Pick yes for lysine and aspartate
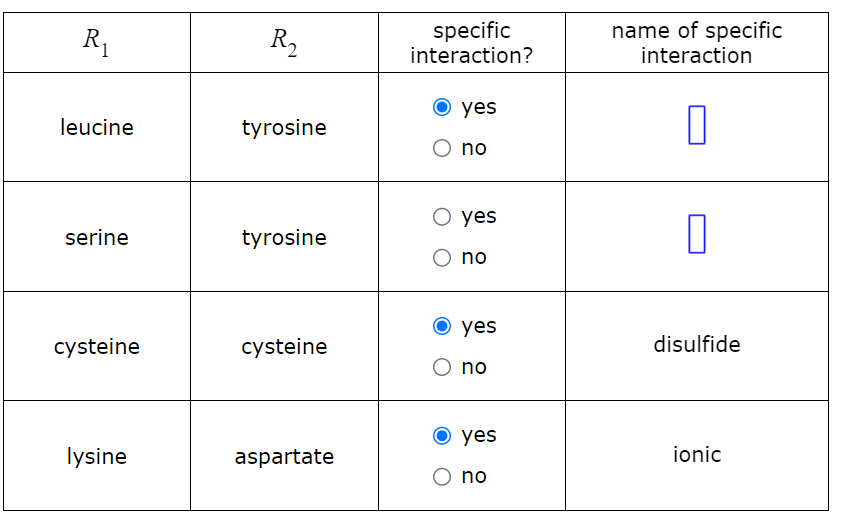Image resolution: width=845 pixels, height=529 pixels. pos(442,435)
